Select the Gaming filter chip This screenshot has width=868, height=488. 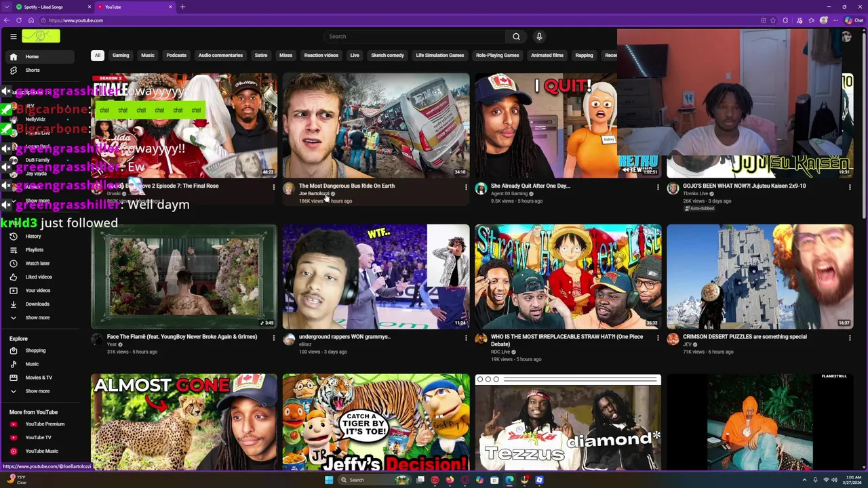coord(121,56)
